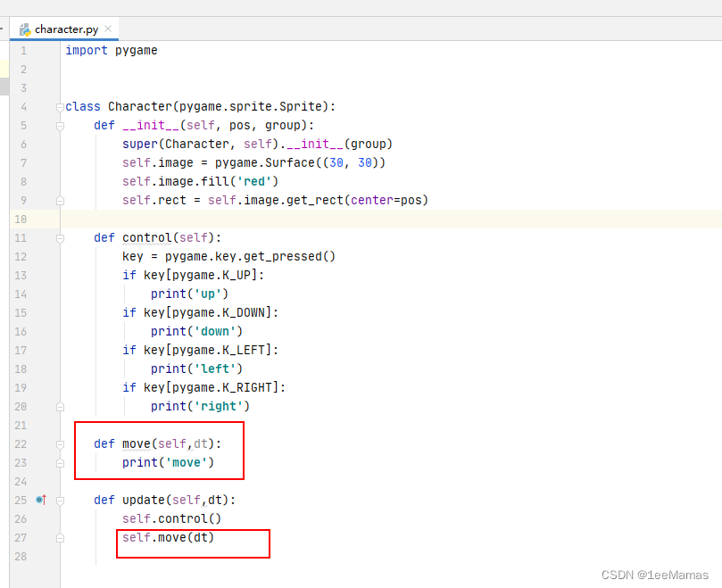
Task: Collapse the __init__ method fold marker
Action: (x=60, y=126)
